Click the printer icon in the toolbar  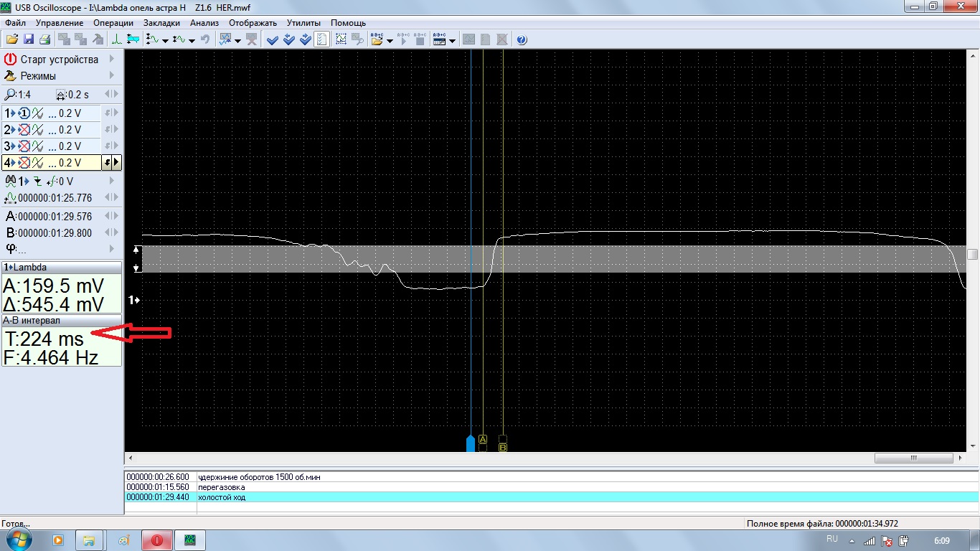coord(44,39)
